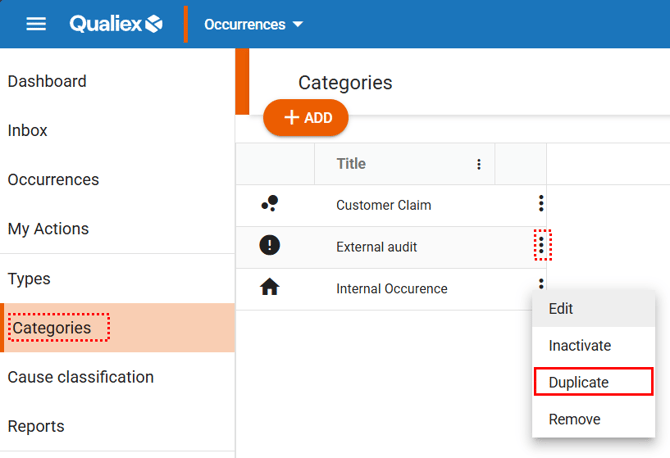The height and width of the screenshot is (458, 670).
Task: Open the Reports sidebar item
Action: coord(36,426)
